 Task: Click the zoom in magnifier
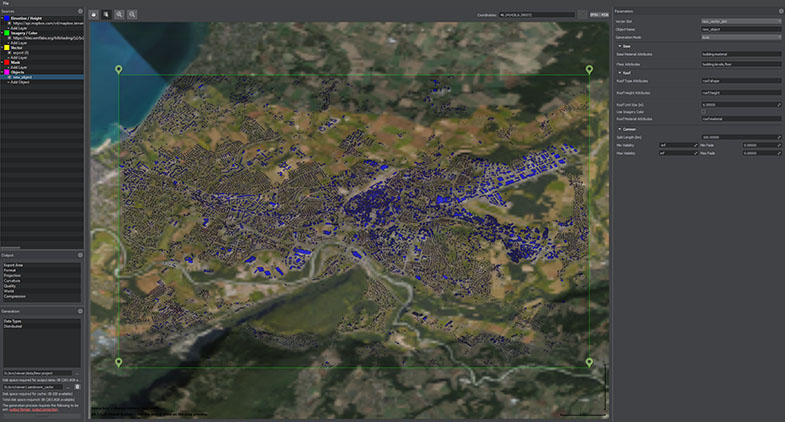tap(120, 15)
